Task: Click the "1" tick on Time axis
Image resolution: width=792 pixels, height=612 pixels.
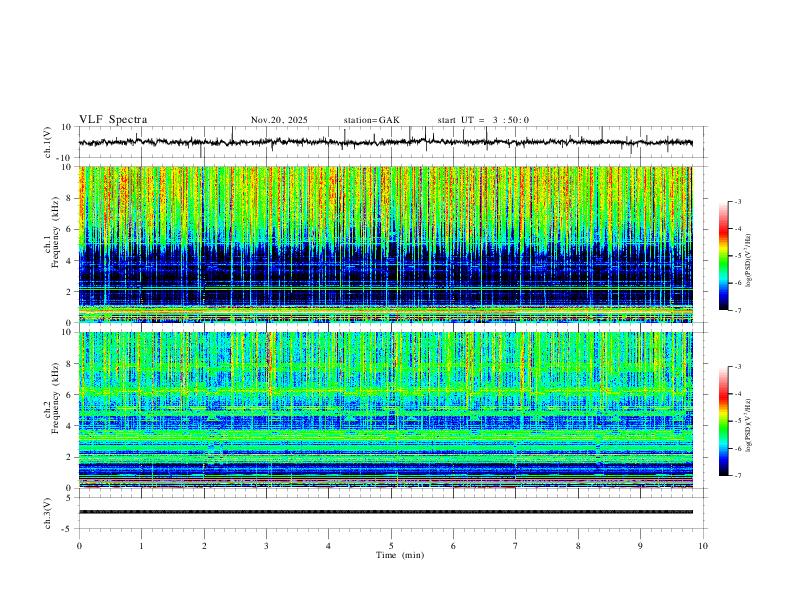Action: point(141,546)
